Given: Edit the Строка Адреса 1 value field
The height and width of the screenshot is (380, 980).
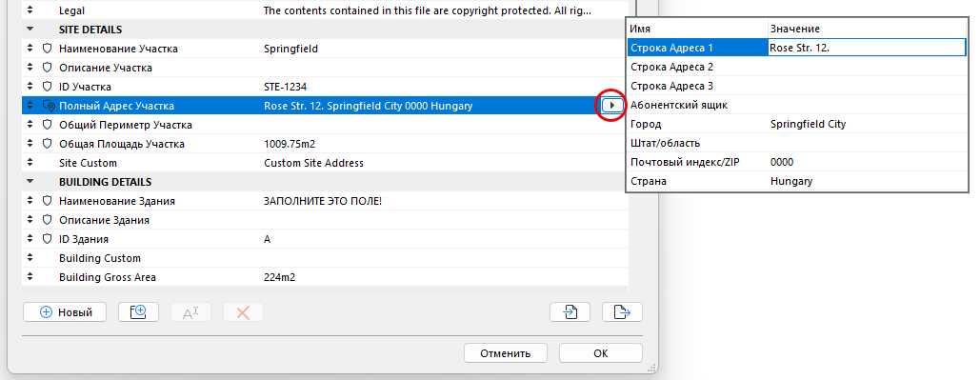Looking at the screenshot, I should tap(867, 48).
